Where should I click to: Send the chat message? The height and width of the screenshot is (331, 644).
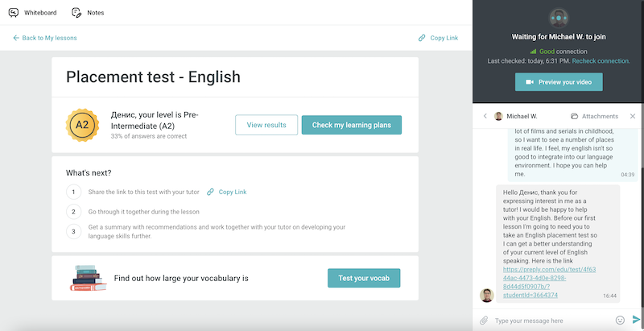(636, 321)
